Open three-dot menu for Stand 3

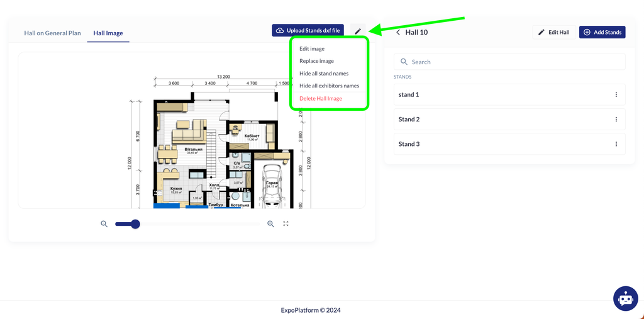tap(616, 144)
